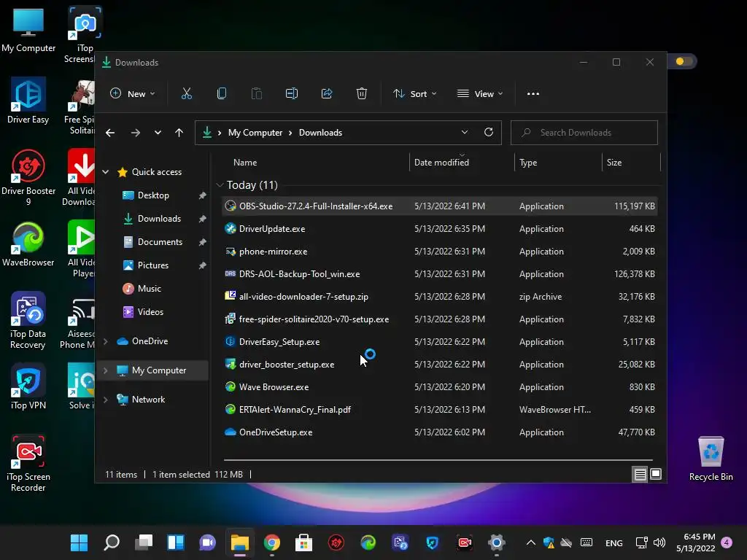This screenshot has height=560, width=747.
Task: Click the Cut scissors icon in toolbar
Action: click(186, 94)
